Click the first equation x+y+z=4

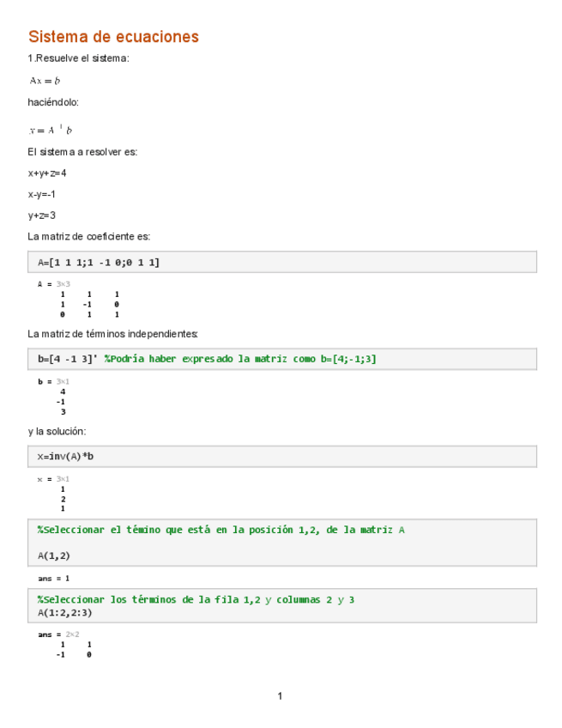(x=47, y=173)
